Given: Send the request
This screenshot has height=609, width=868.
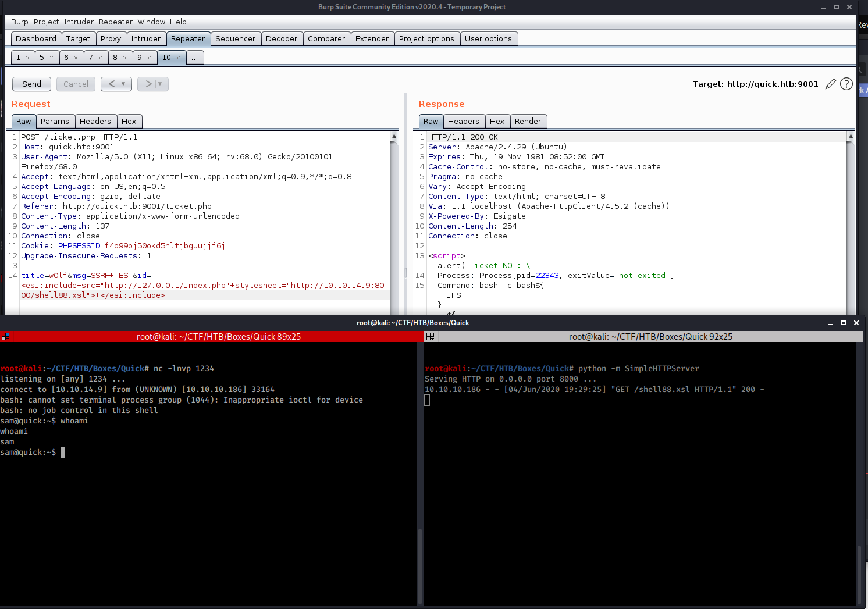Looking at the screenshot, I should pos(32,84).
